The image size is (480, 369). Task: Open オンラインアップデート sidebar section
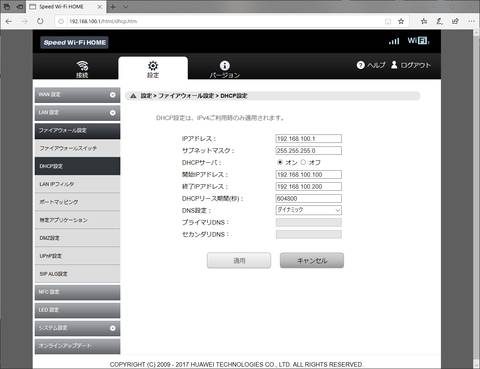tap(77, 346)
